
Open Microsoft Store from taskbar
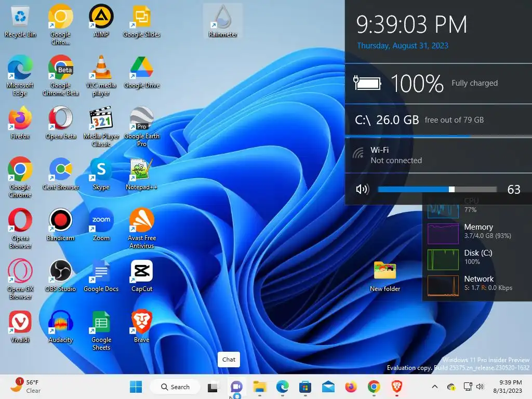pyautogui.click(x=305, y=387)
